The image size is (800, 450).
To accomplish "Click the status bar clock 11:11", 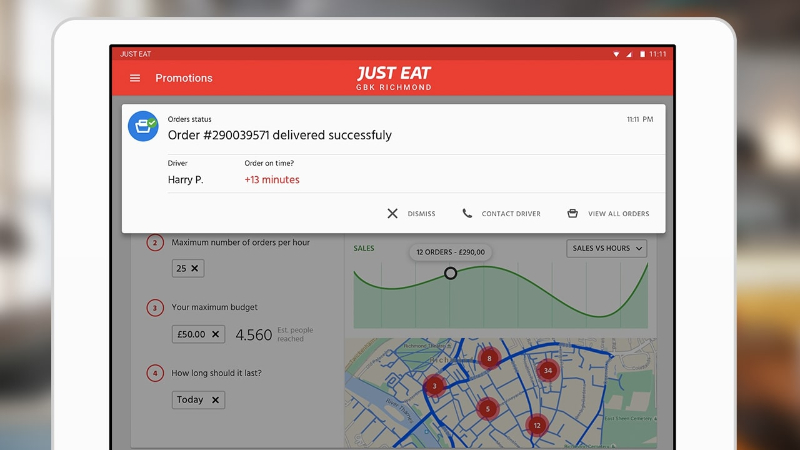I will [x=658, y=54].
